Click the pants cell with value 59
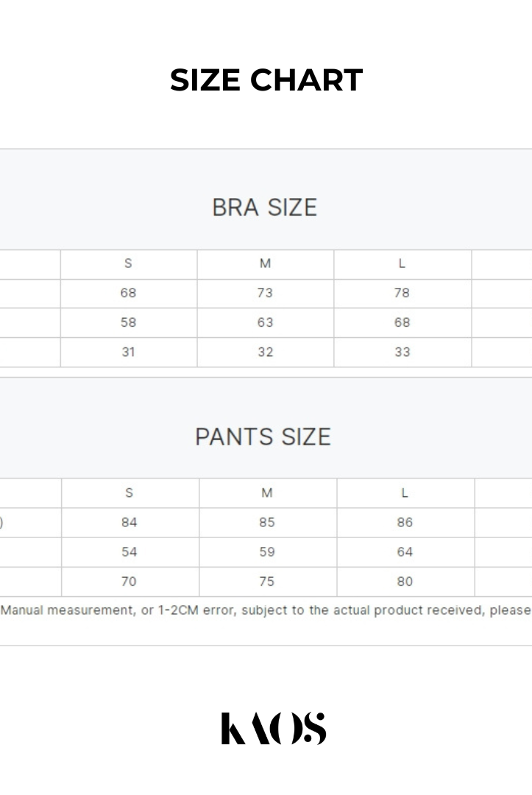The width and height of the screenshot is (532, 795). (267, 552)
